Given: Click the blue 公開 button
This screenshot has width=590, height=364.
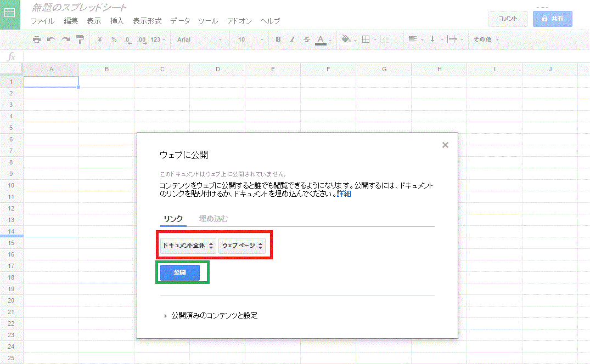Looking at the screenshot, I should tap(180, 272).
